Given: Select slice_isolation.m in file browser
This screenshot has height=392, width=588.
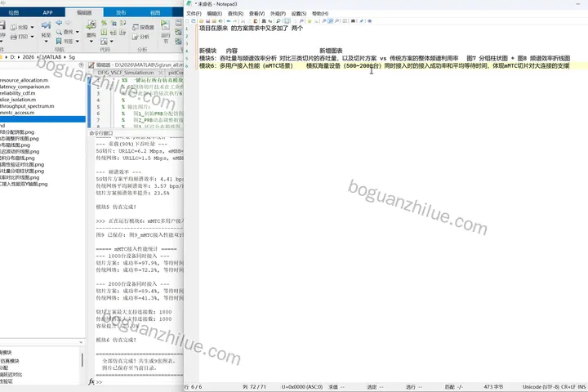Looking at the screenshot, I should (x=18, y=100).
